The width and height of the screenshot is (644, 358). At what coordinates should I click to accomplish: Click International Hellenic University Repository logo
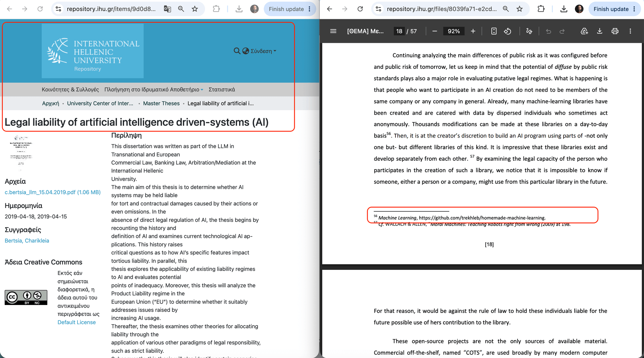(93, 51)
